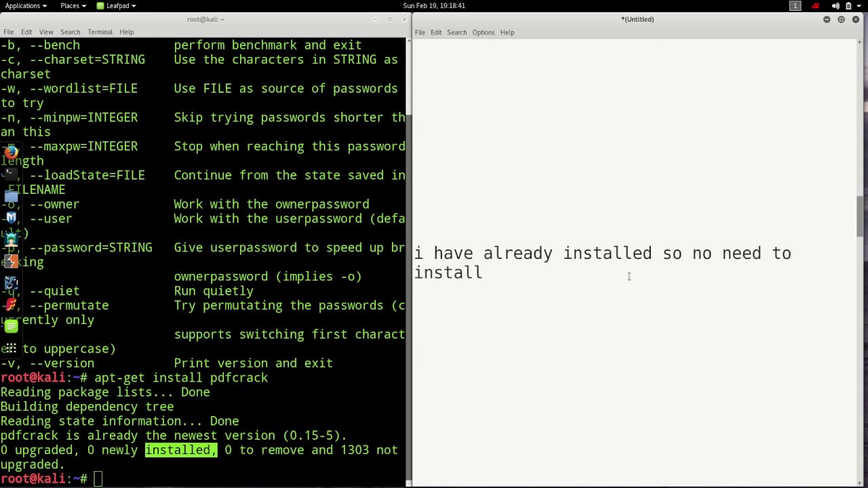Click 'Run quietly' description text

[x=214, y=291]
